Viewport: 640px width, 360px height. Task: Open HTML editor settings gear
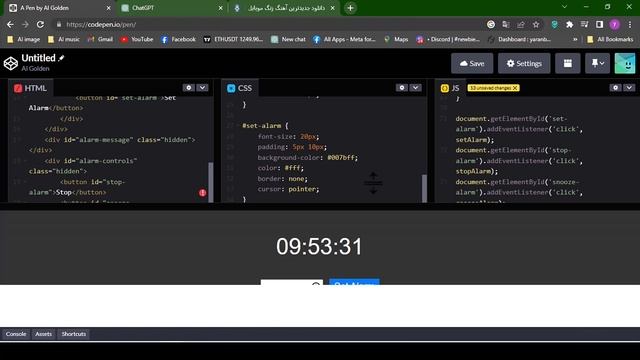tap(189, 88)
